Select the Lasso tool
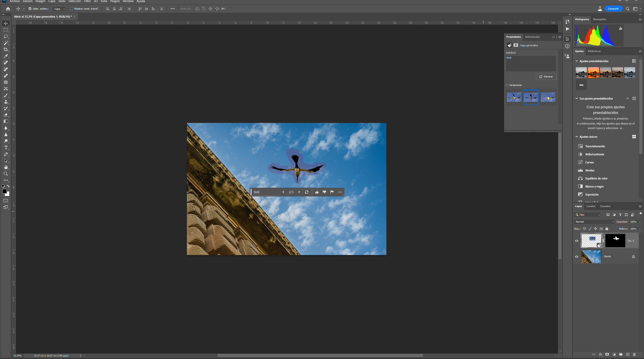644x359 pixels. tap(6, 36)
